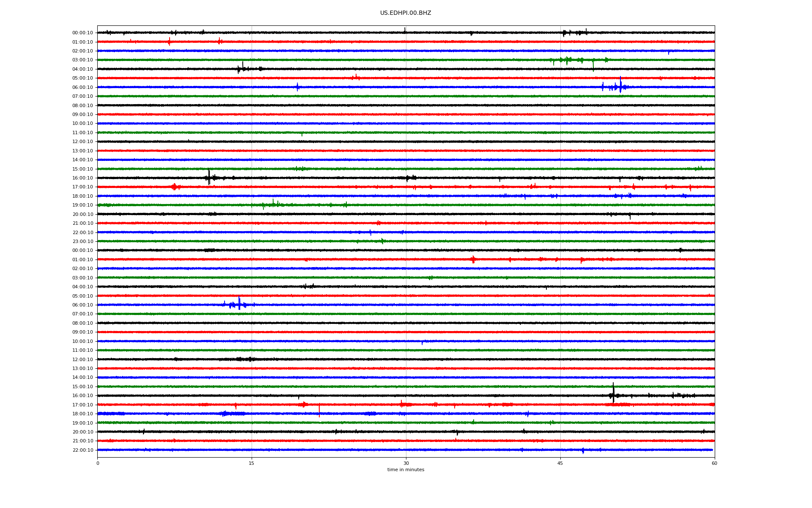Click the x-axis tick label 0
Viewport: 812px width, 508px height.
pos(98,463)
